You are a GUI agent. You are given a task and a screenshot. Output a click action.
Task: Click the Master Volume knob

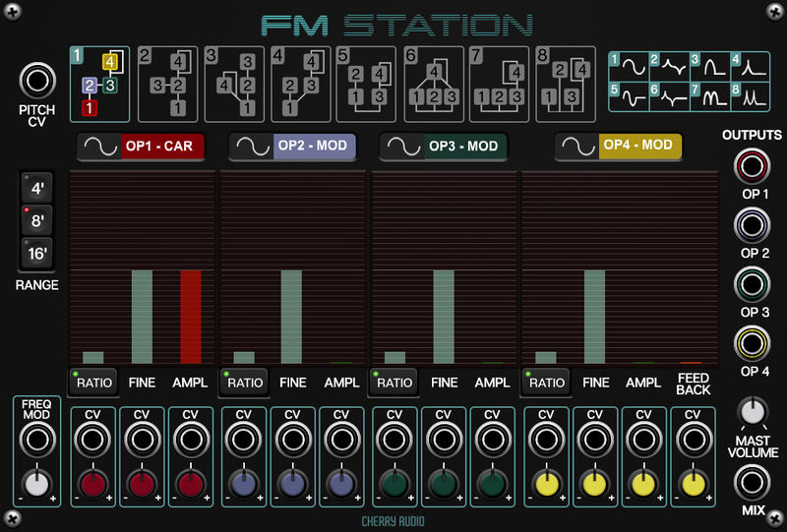tap(751, 411)
